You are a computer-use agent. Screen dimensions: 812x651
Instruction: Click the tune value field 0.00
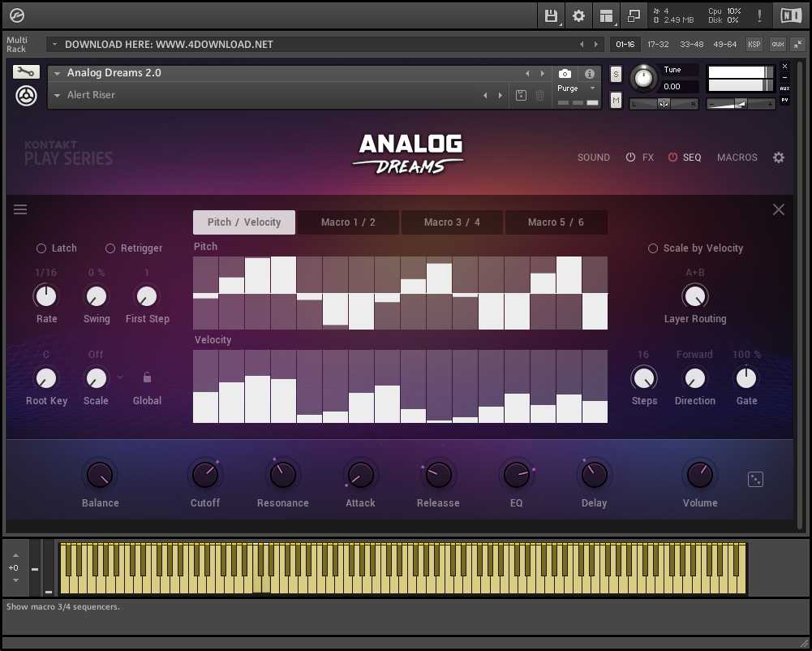pos(678,87)
